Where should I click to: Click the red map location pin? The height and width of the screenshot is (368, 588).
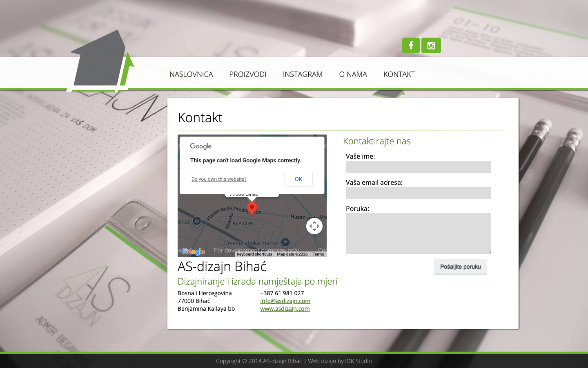click(252, 209)
